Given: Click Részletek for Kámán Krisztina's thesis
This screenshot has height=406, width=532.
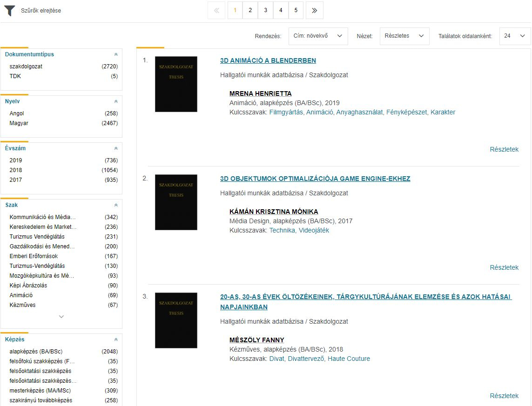Looking at the screenshot, I should 504,267.
